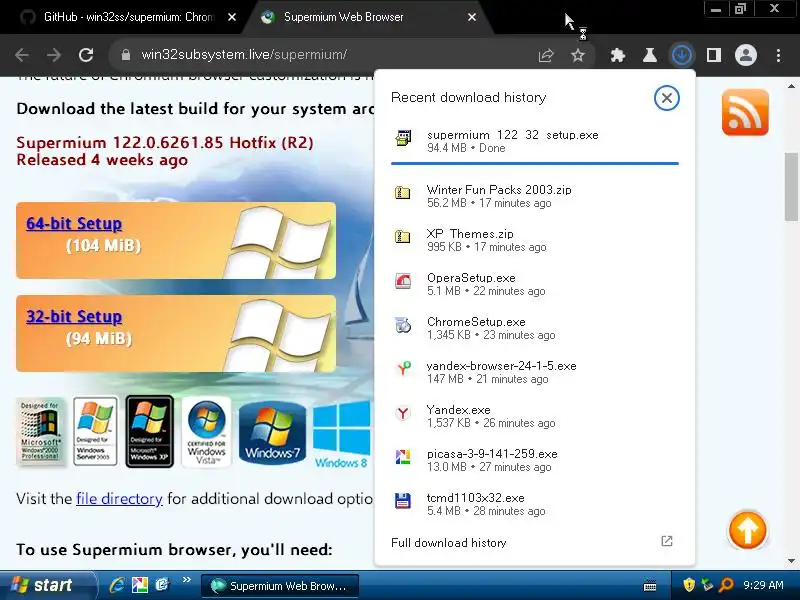Open the Windows Start menu
Screen dimensions: 800x600
tap(47, 585)
